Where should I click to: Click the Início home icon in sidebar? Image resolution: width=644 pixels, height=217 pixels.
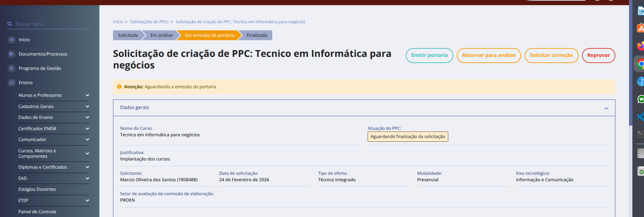[12, 40]
